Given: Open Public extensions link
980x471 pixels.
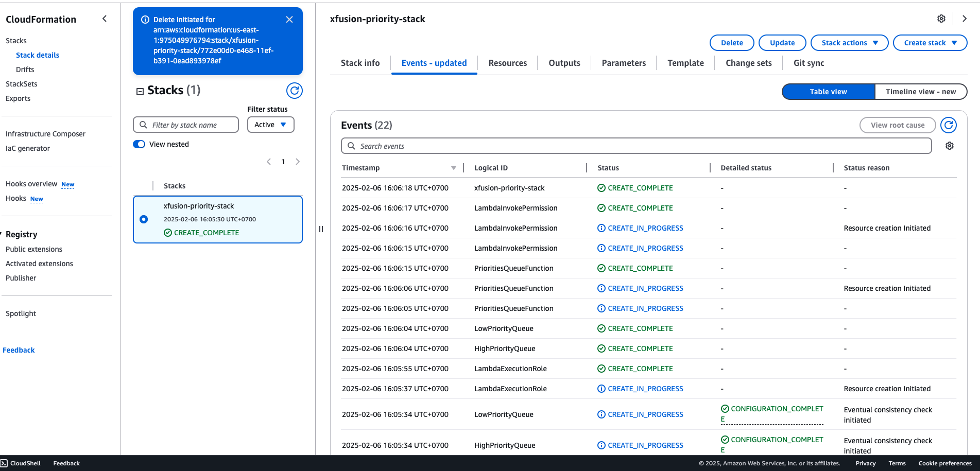Looking at the screenshot, I should 34,249.
